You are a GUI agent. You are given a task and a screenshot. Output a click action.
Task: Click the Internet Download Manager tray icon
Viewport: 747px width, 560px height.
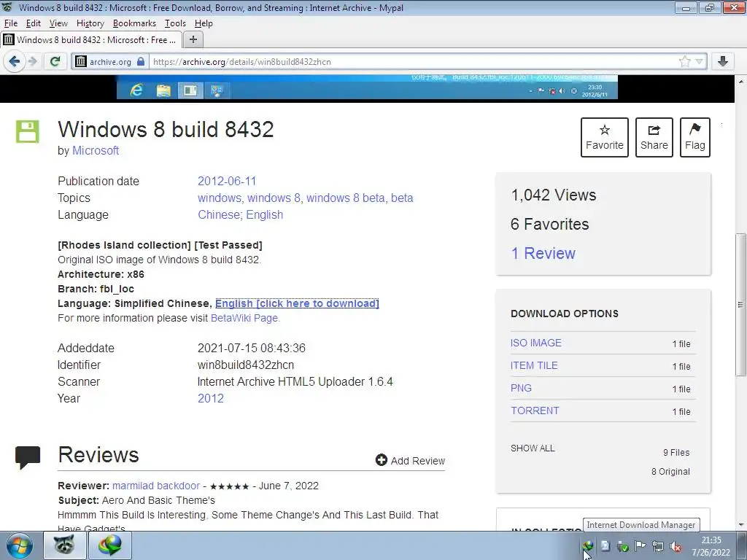point(589,545)
